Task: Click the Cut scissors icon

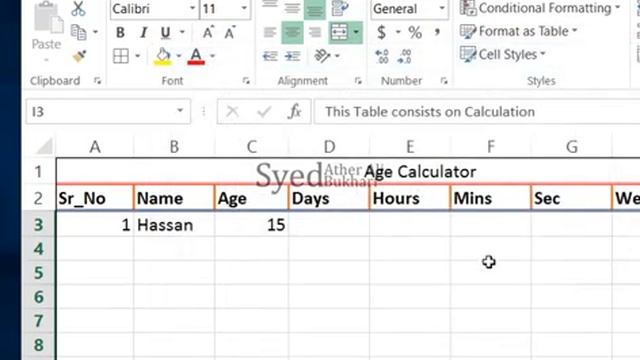Action: coord(78,8)
